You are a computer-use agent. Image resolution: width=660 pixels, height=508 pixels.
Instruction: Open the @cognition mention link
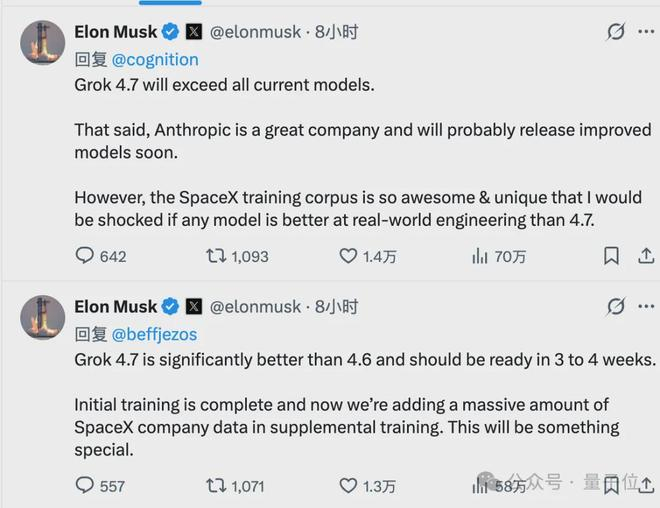[x=155, y=60]
